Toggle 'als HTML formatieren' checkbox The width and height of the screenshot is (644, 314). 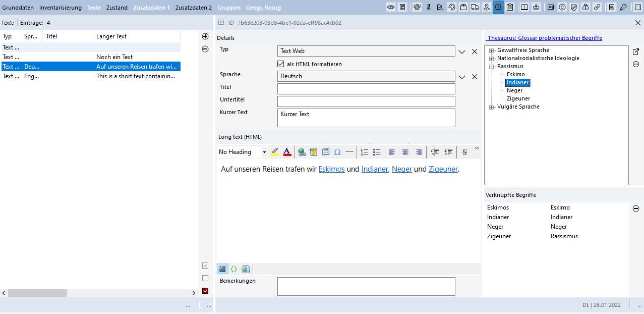pyautogui.click(x=281, y=64)
